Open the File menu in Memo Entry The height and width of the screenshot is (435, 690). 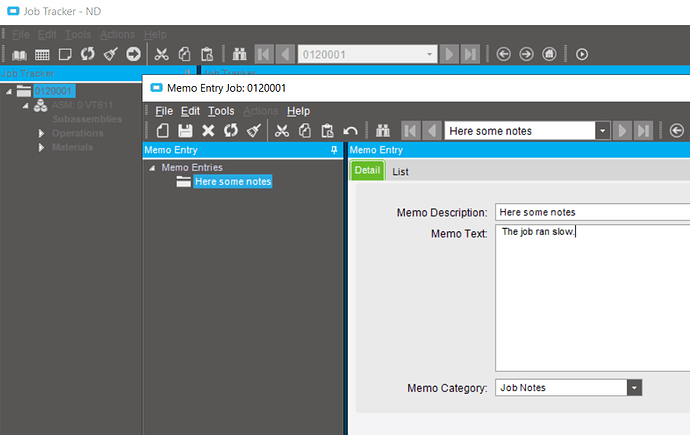pyautogui.click(x=164, y=111)
